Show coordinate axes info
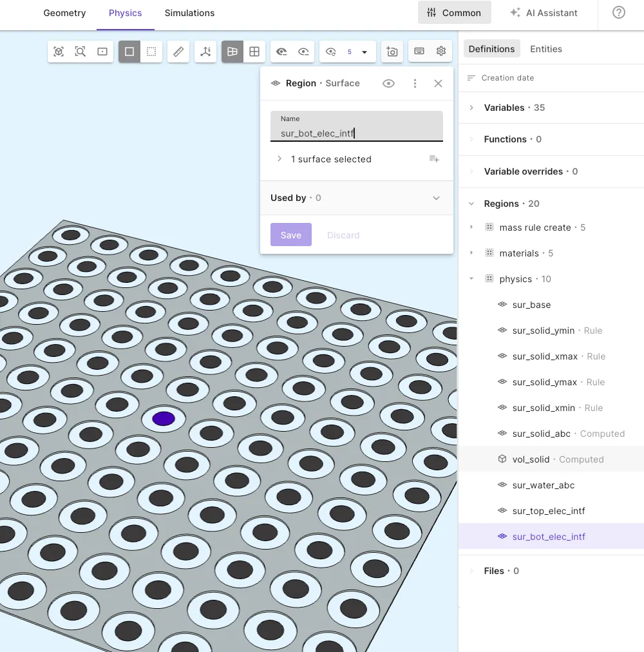 tap(205, 52)
